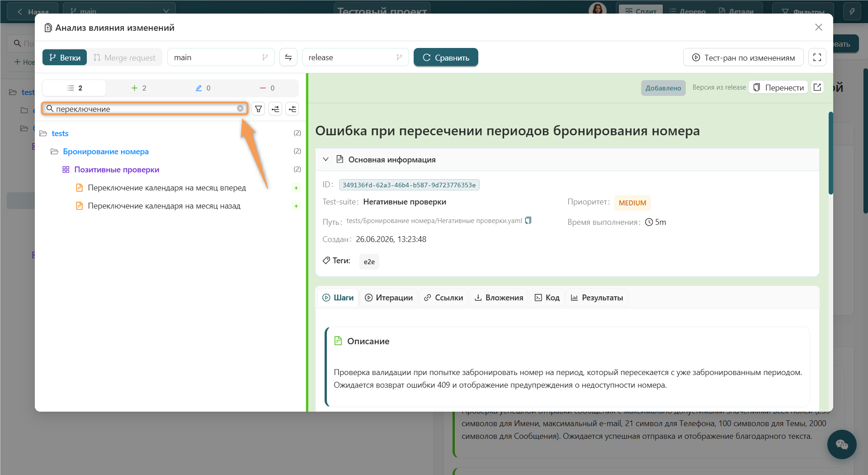This screenshot has height=475, width=868.
Task: Filter by added tests count
Action: click(139, 88)
